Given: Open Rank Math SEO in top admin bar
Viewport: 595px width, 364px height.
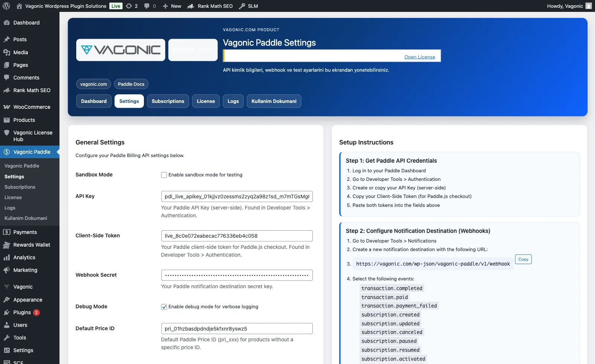Looking at the screenshot, I should coord(210,6).
